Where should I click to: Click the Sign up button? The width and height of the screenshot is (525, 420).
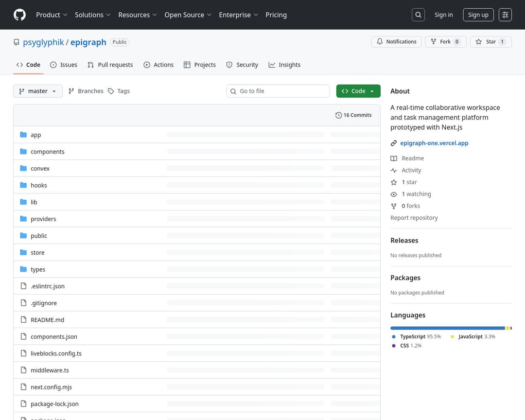pos(478,15)
